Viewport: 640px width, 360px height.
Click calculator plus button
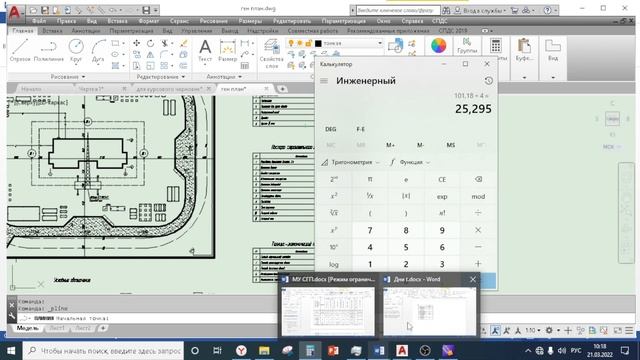[478, 264]
